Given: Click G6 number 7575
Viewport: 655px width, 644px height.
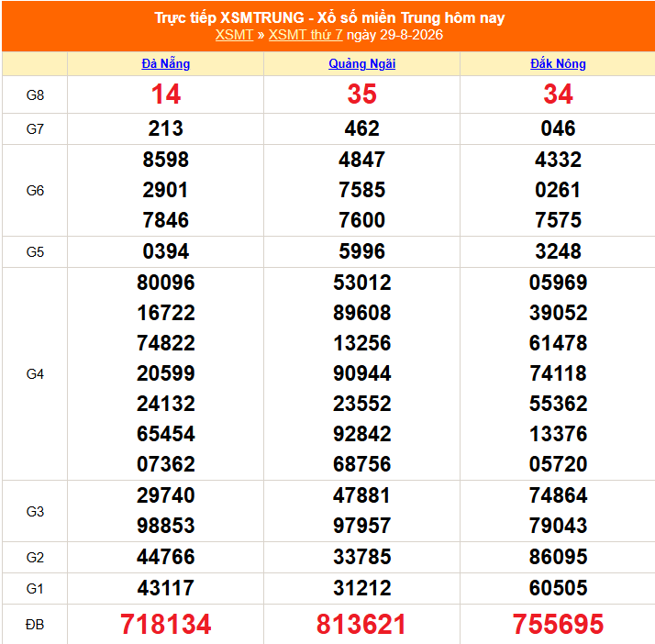Looking at the screenshot, I should (x=558, y=220).
